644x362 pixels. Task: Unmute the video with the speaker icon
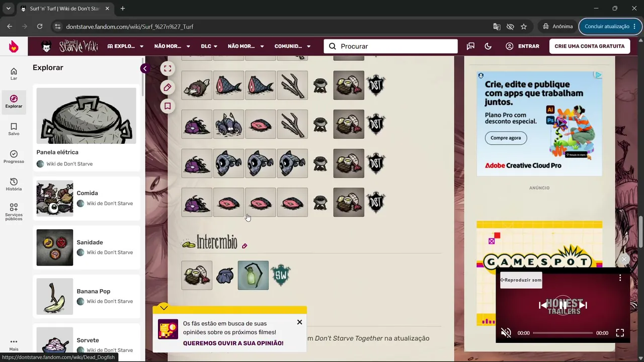[x=506, y=333]
